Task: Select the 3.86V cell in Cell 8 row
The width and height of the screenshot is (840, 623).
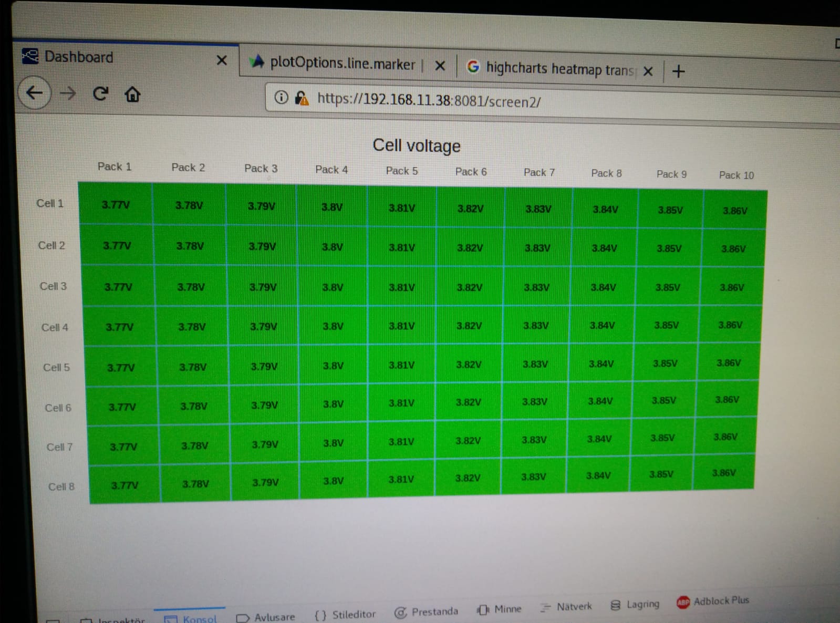Action: 723,473
